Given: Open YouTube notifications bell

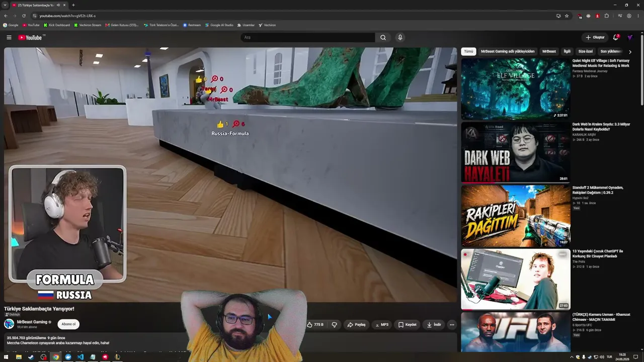Looking at the screenshot, I should 616,37.
